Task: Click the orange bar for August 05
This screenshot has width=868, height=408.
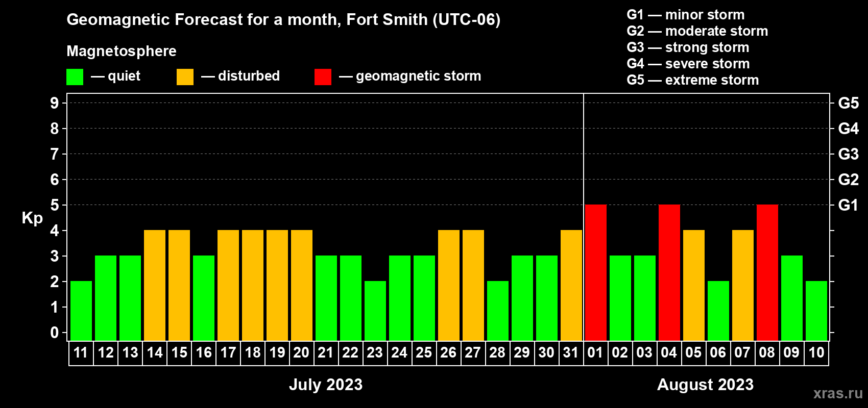Action: coord(694,286)
